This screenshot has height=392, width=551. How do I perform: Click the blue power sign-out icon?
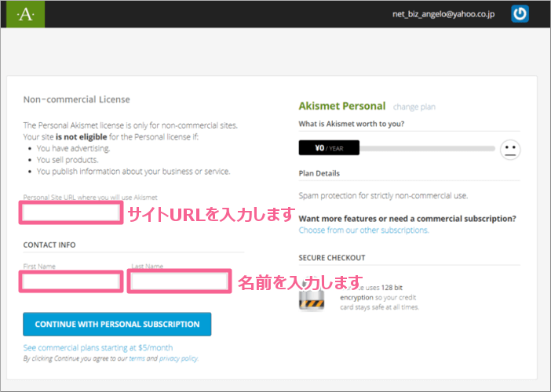(x=520, y=13)
